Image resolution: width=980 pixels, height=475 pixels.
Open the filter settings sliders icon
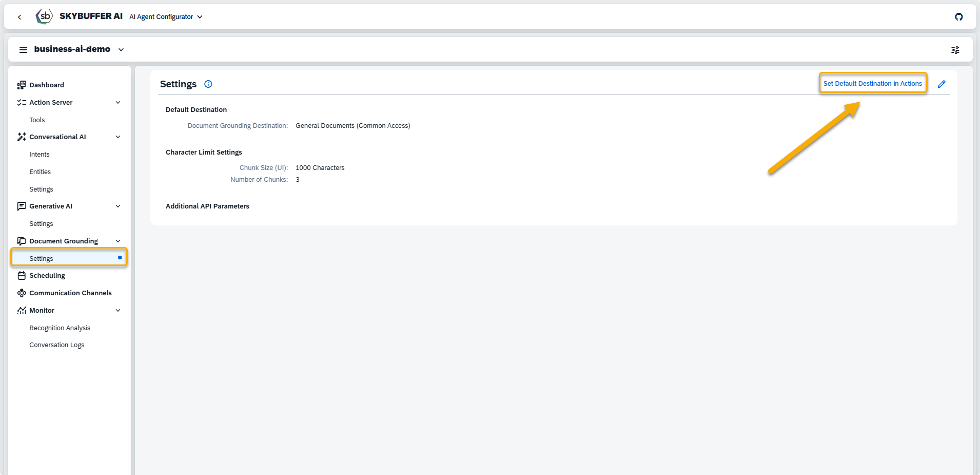pos(955,50)
